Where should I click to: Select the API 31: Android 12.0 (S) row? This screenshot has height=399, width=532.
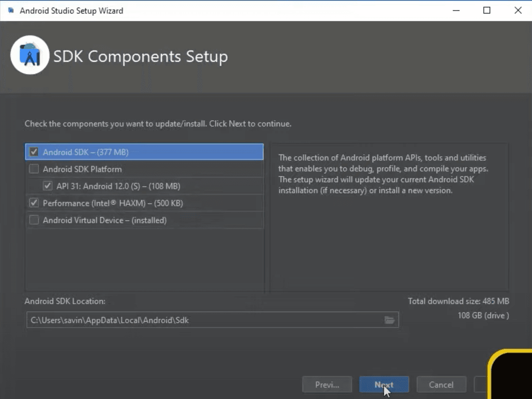pos(136,186)
